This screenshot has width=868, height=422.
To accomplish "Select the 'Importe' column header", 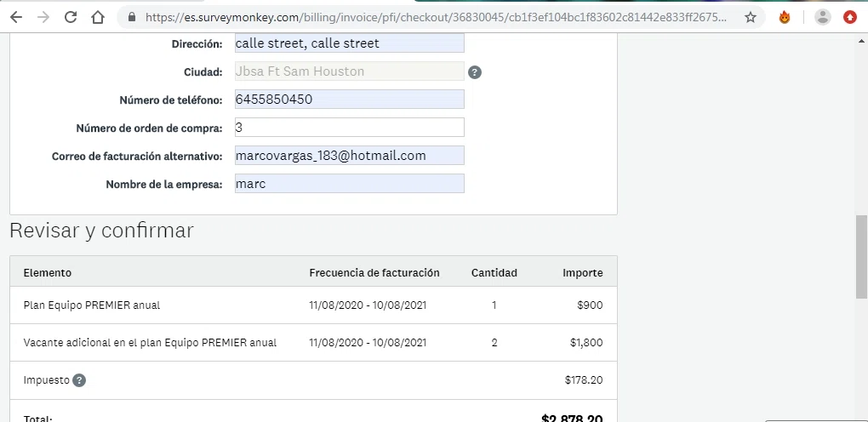I will [583, 272].
